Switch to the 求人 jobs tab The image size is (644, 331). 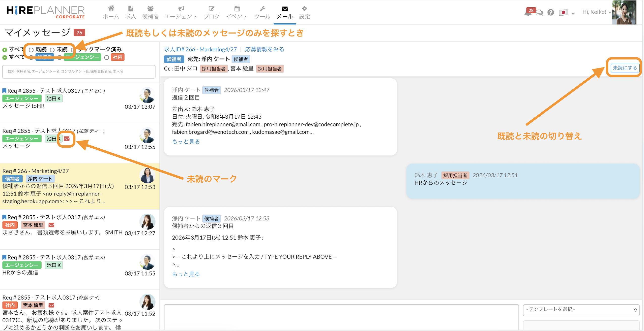(x=131, y=12)
